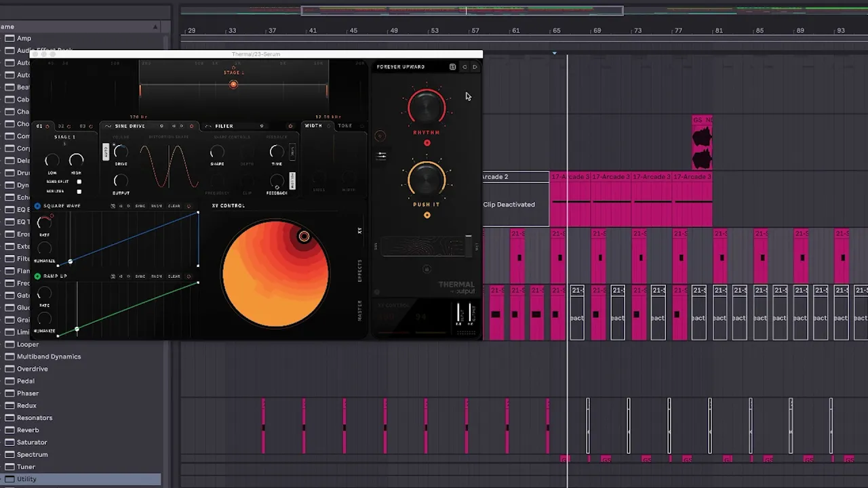
Task: Toggle the Band Split checkbox
Action: click(79, 182)
